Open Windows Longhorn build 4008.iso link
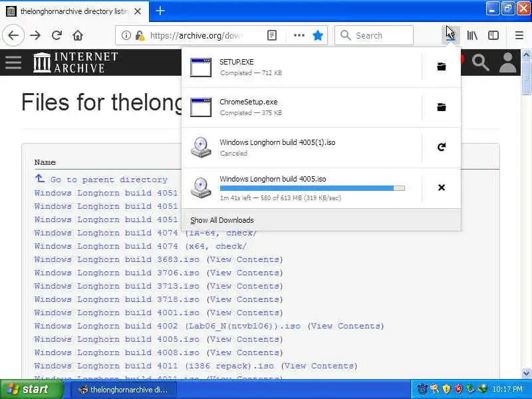Image resolution: width=532 pixels, height=399 pixels. click(x=117, y=352)
